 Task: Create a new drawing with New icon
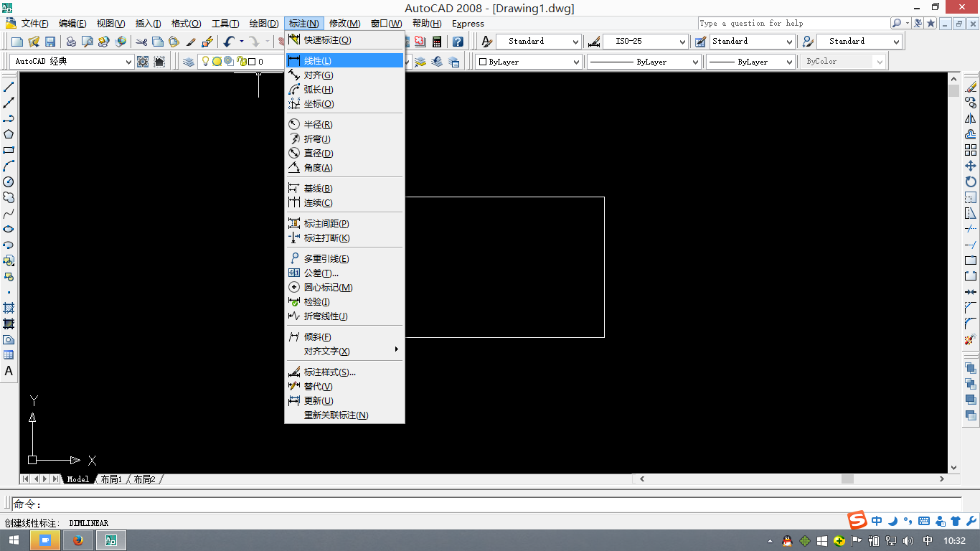[17, 42]
